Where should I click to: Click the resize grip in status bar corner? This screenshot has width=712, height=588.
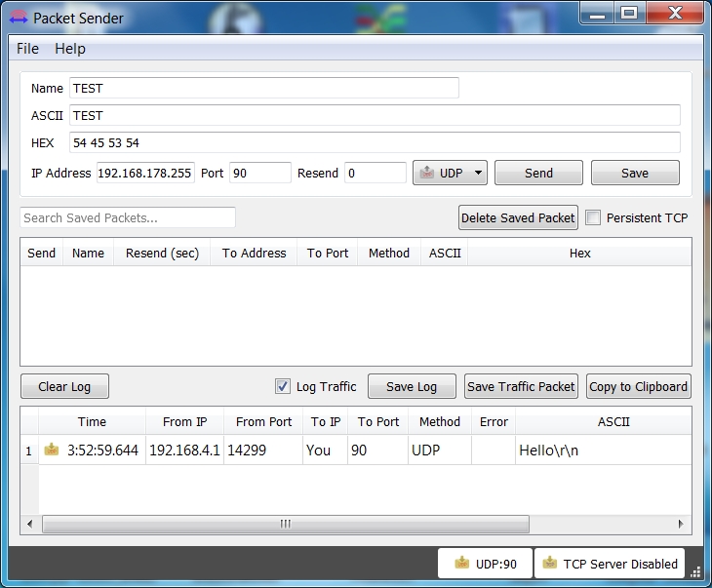point(695,572)
